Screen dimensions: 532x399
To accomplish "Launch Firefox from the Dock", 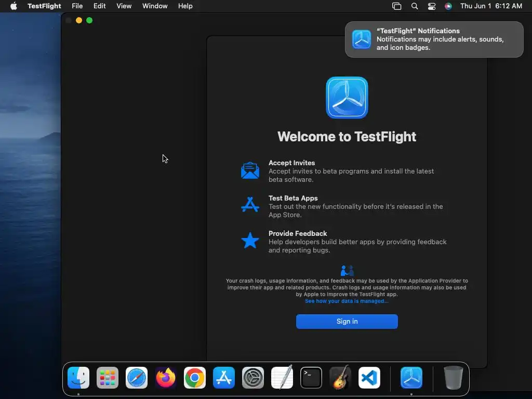I will click(x=166, y=378).
